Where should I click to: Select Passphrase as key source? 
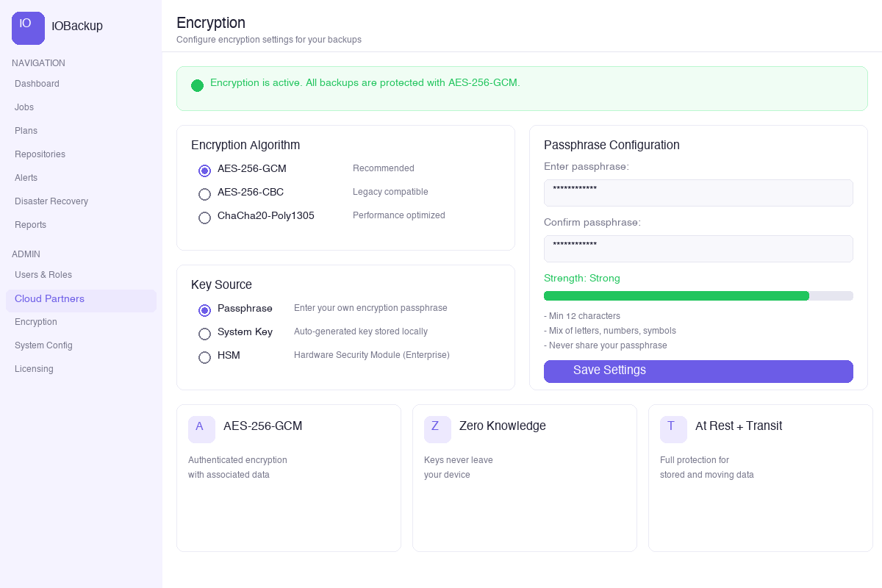[204, 310]
